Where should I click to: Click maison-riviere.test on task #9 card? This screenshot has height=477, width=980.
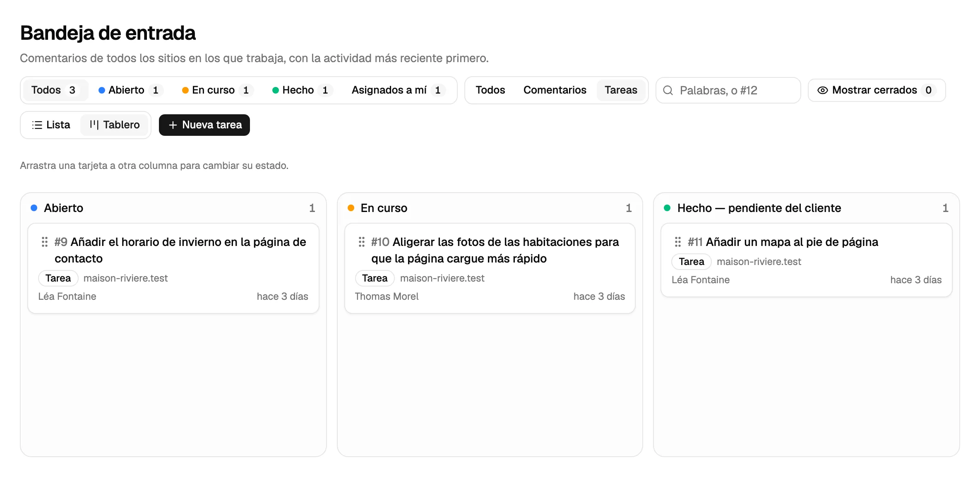[x=125, y=278]
